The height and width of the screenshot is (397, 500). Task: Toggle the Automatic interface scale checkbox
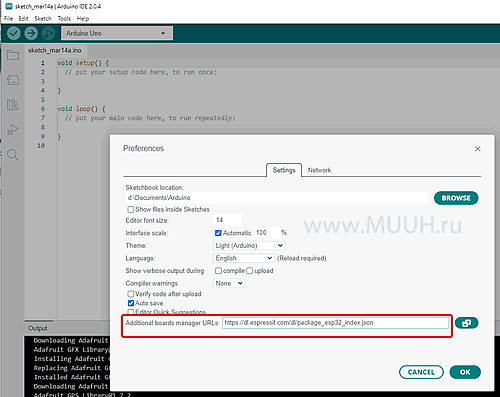218,233
